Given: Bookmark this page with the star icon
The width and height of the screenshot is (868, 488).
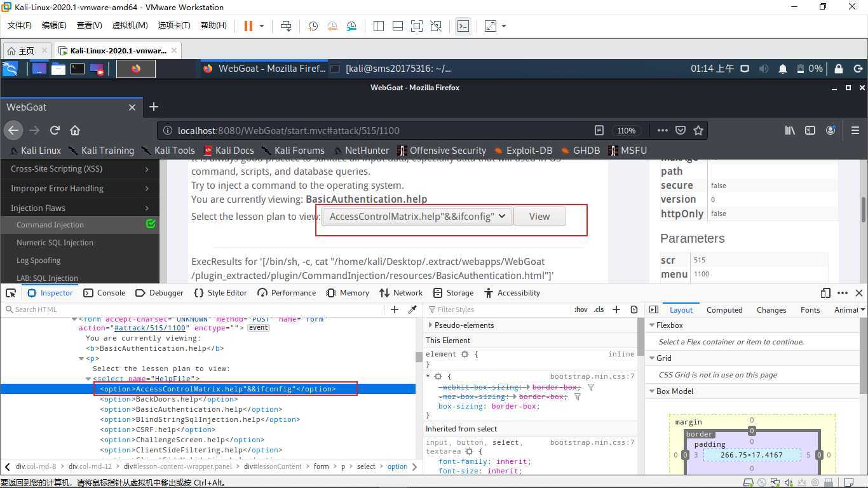Looking at the screenshot, I should [698, 130].
